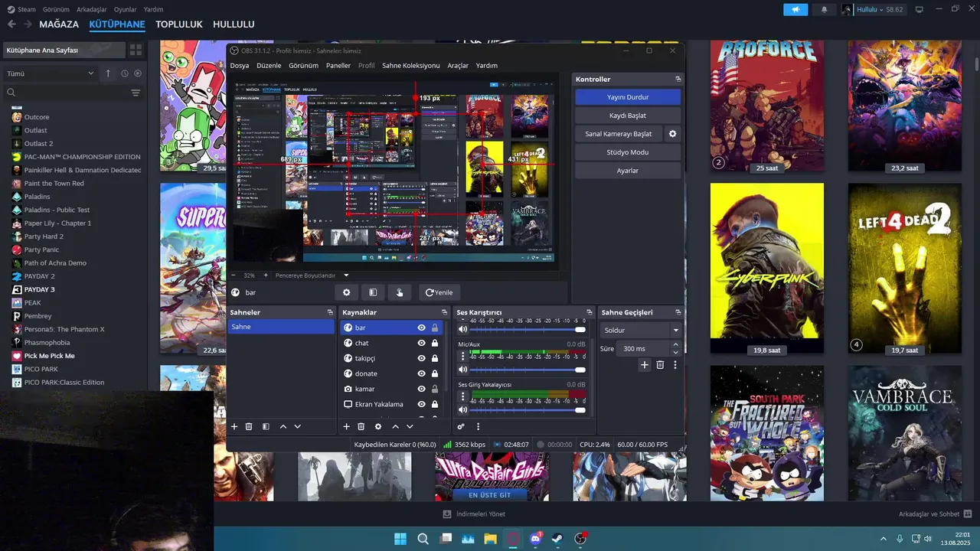Unlock the chat source lock
The height and width of the screenshot is (551, 980).
click(x=435, y=343)
